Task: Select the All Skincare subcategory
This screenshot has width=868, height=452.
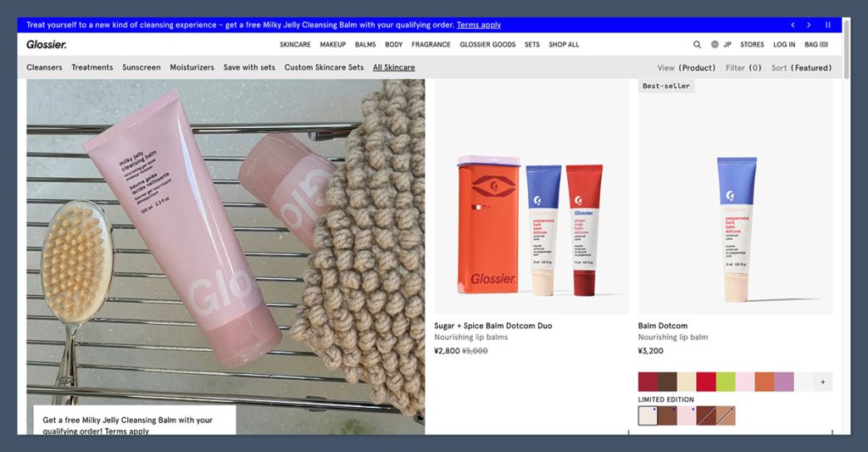Action: tap(393, 67)
